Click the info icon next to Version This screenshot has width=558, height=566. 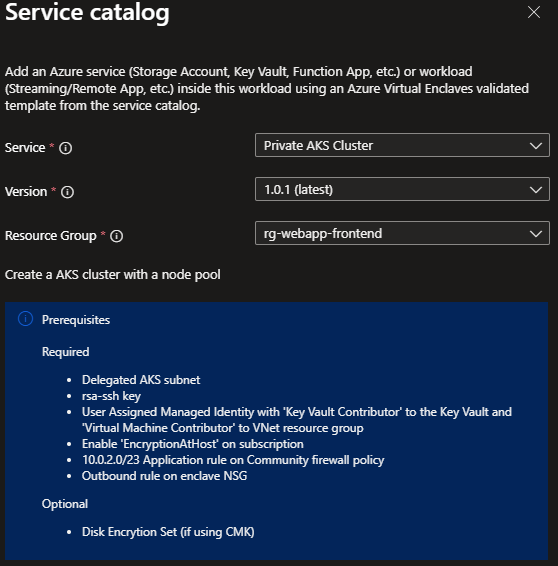(67, 192)
